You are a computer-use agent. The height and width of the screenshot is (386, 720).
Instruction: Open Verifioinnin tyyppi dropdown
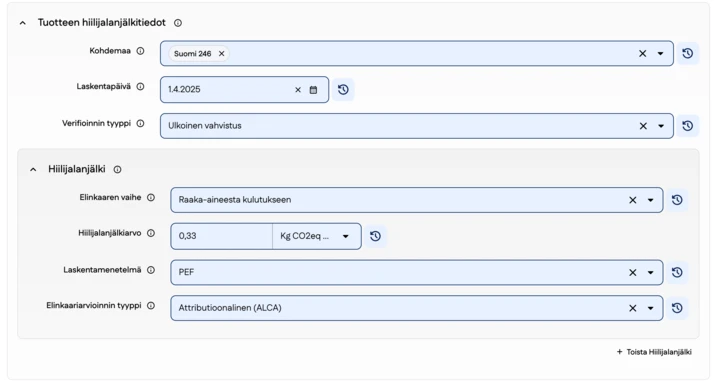(x=661, y=126)
